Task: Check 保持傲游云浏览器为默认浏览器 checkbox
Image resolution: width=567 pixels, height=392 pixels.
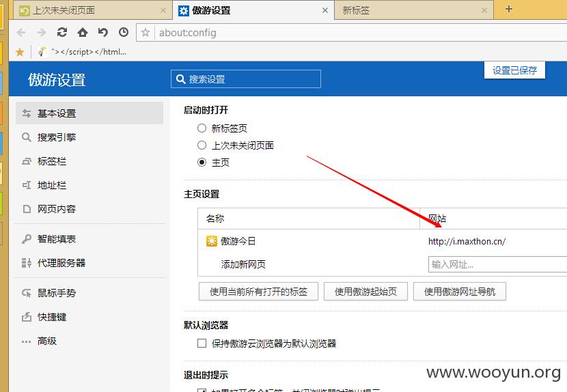Action: tap(202, 344)
